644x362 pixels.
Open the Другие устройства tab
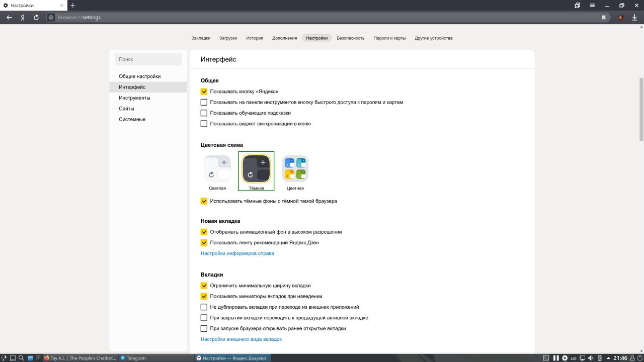tap(434, 38)
